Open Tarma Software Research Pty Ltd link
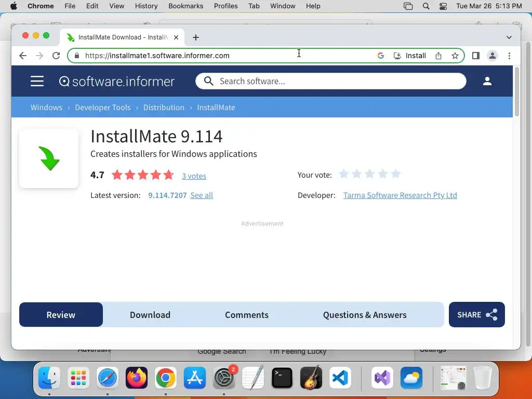This screenshot has height=399, width=532. click(400, 195)
